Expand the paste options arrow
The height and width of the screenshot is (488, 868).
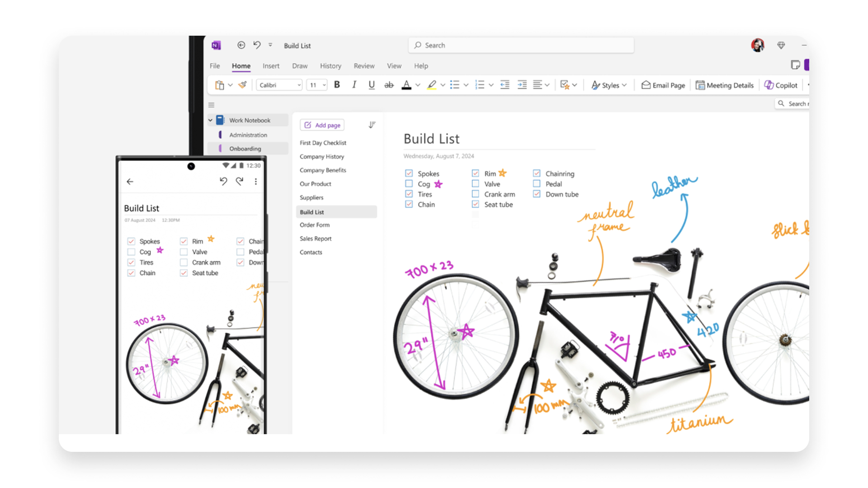[x=231, y=85]
